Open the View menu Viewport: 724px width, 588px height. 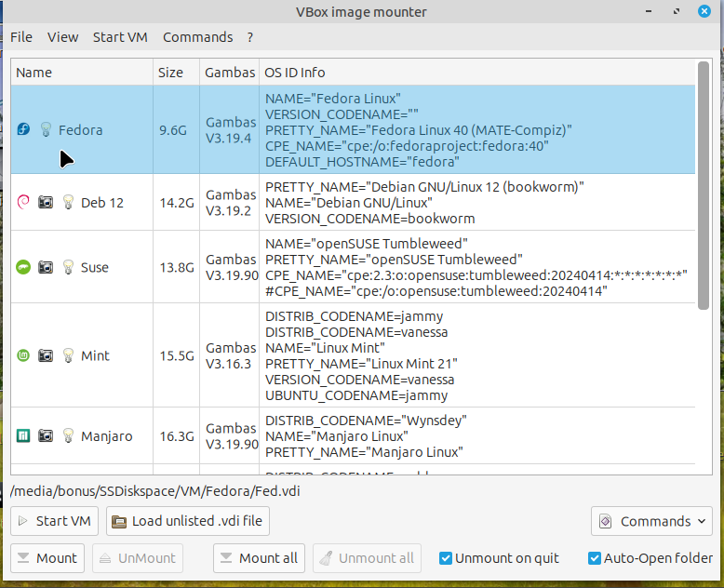point(62,37)
